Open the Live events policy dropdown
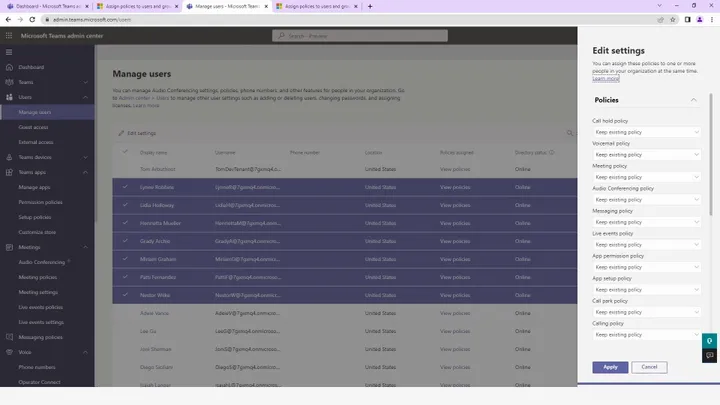Image resolution: width=720 pixels, height=405 pixels. coord(646,245)
